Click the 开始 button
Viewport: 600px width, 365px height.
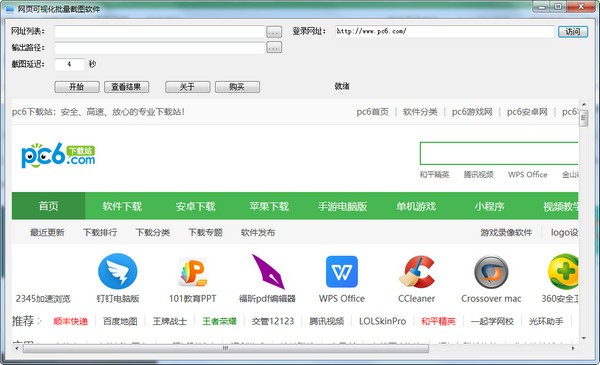(77, 87)
